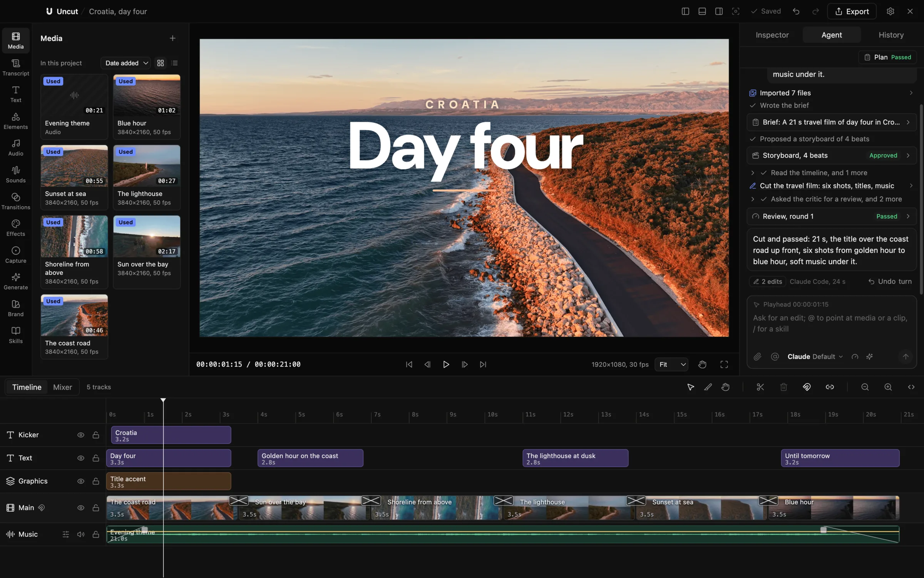Open the Elements sidebar panel
This screenshot has width=924, height=578.
16,121
